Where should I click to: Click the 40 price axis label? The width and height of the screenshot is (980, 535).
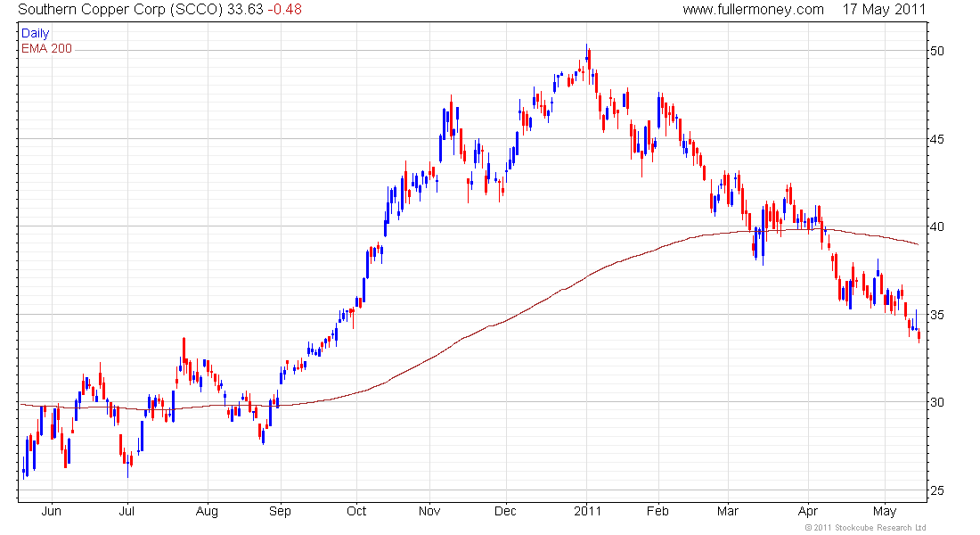click(x=937, y=226)
